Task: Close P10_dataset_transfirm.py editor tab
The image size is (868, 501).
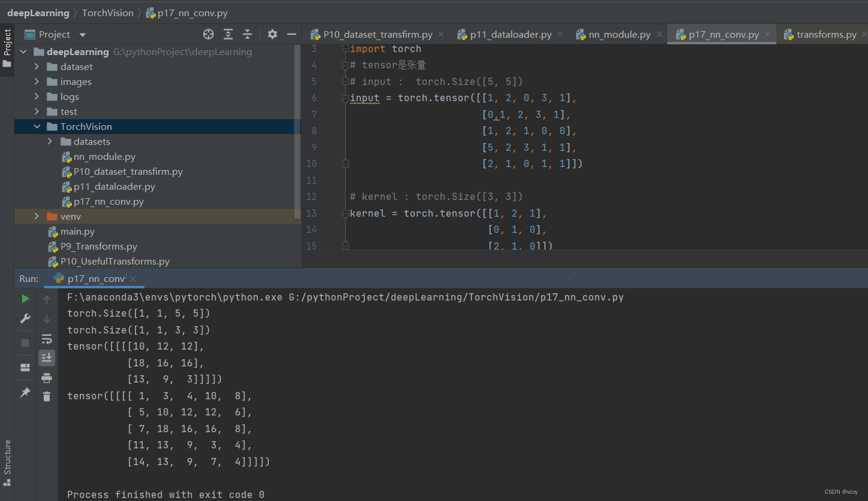Action: pyautogui.click(x=440, y=35)
